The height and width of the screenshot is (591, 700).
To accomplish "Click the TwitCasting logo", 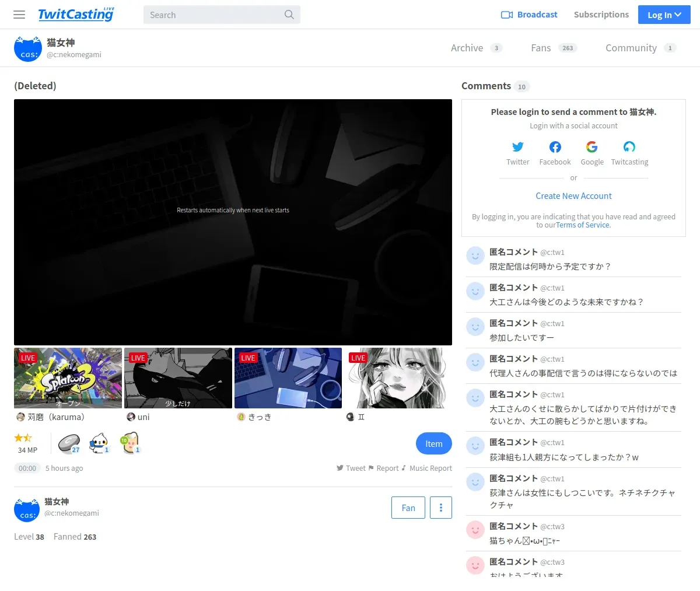I will [x=76, y=14].
